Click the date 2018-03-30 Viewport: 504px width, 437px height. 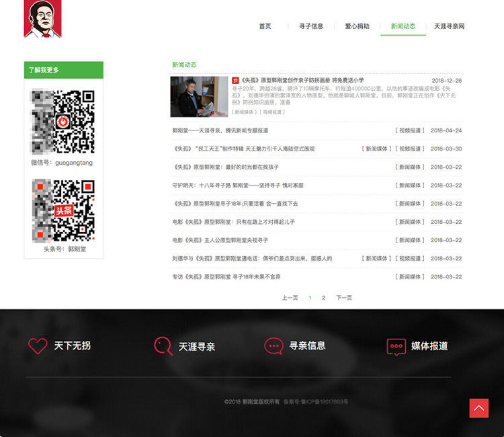click(x=446, y=149)
